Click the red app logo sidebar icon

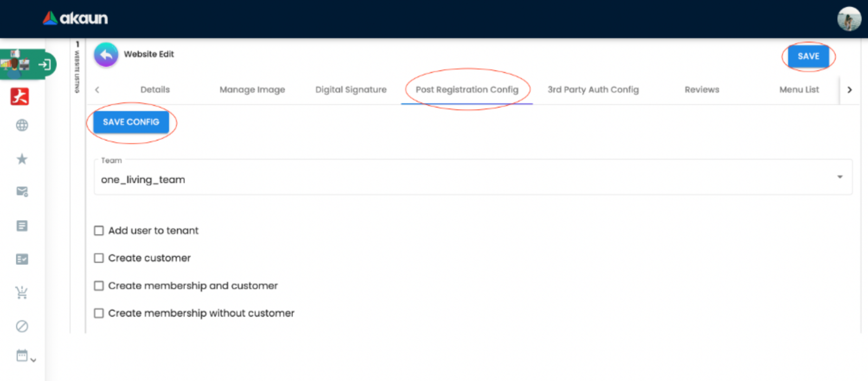pyautogui.click(x=20, y=96)
